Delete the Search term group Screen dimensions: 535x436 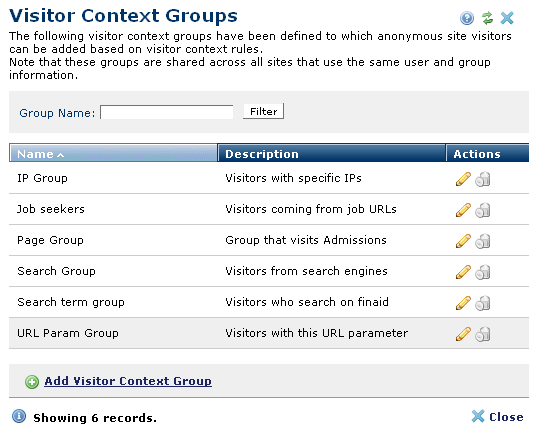coord(483,303)
